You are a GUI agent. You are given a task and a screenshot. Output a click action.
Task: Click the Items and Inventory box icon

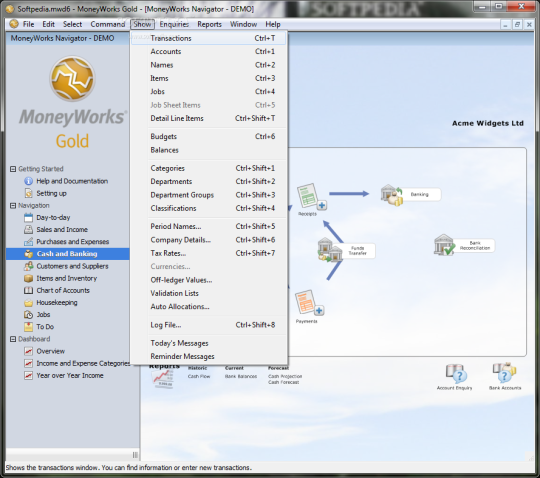tap(29, 278)
